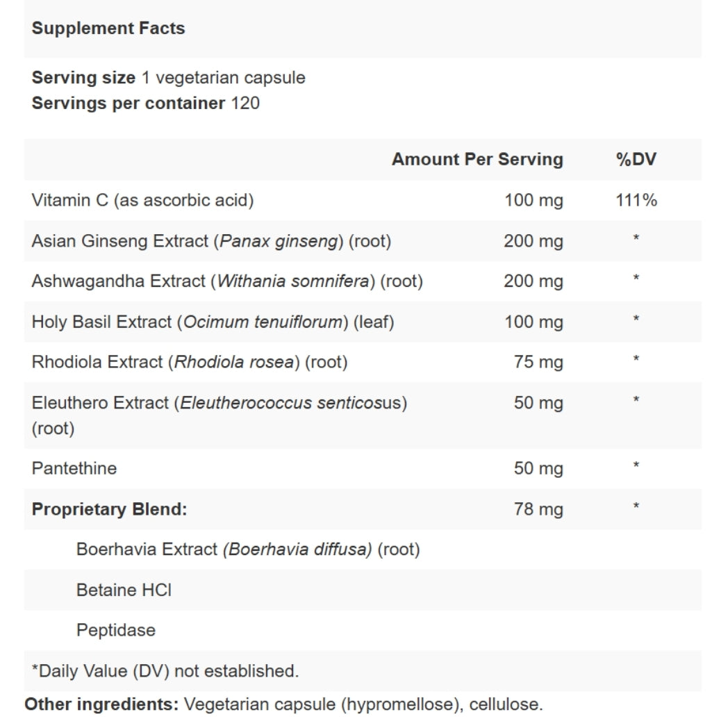Select the Pantethine row
The height and width of the screenshot is (728, 728).
(74, 468)
